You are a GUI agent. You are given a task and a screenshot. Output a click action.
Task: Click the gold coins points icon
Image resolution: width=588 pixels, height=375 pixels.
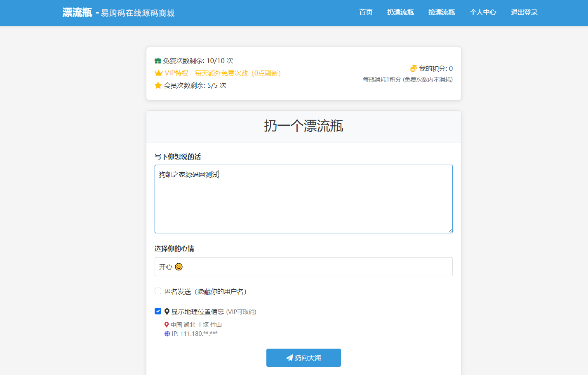coord(414,68)
